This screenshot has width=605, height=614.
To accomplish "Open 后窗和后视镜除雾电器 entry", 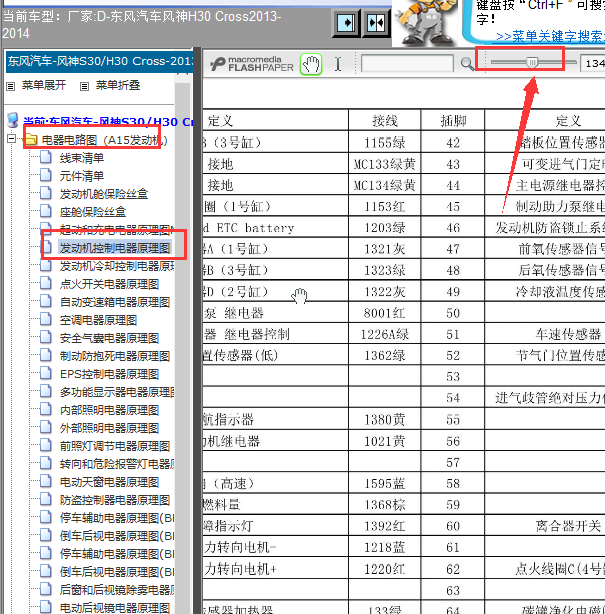I will pos(117,590).
